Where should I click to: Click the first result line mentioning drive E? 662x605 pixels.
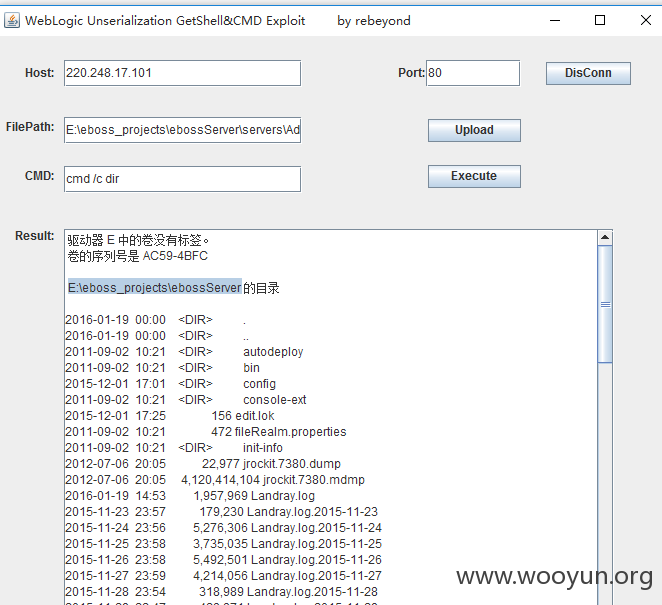click(x=138, y=240)
